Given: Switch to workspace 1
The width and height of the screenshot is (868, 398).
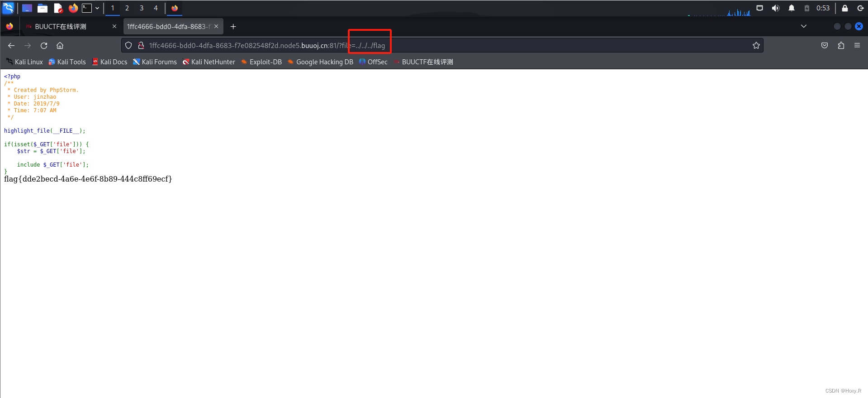Looking at the screenshot, I should [x=113, y=8].
